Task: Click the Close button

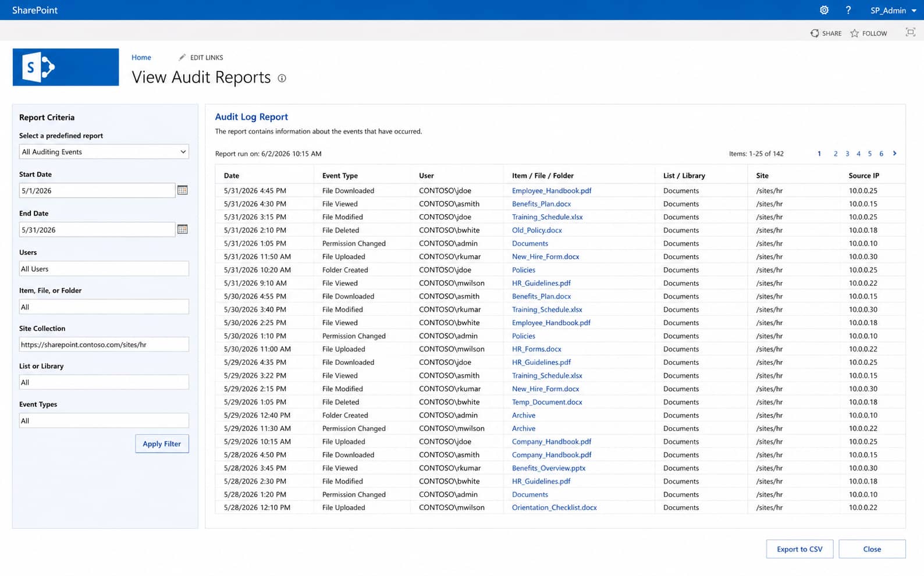Action: click(872, 549)
